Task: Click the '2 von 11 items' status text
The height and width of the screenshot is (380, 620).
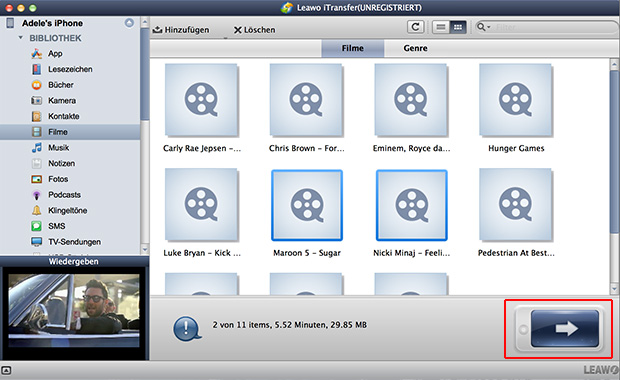Action: [x=290, y=325]
